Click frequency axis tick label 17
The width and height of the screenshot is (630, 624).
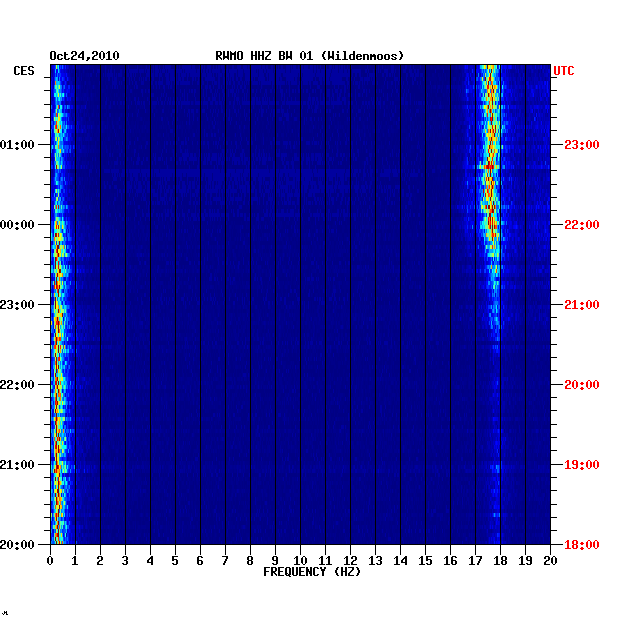(475, 561)
